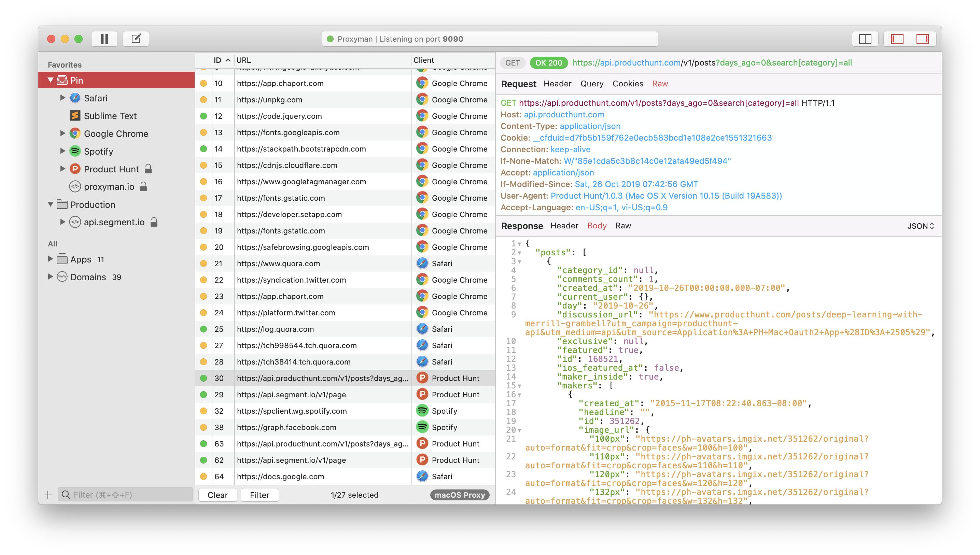Click the compose edit icon in toolbar
980x555 pixels.
136,39
